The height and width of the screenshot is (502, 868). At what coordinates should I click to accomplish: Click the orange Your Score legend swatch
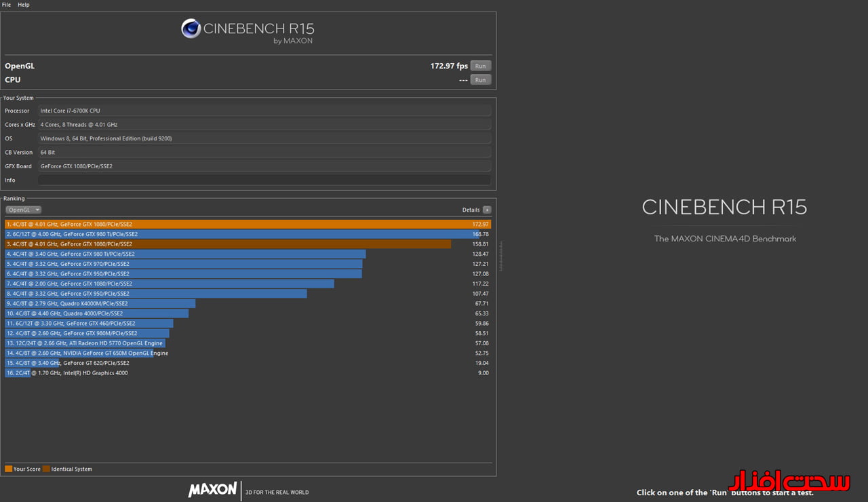coord(9,469)
